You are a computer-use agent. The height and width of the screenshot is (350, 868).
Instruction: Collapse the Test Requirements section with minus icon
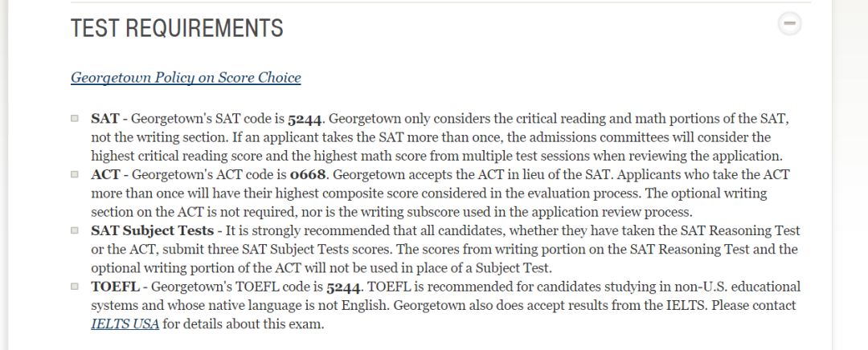(789, 23)
